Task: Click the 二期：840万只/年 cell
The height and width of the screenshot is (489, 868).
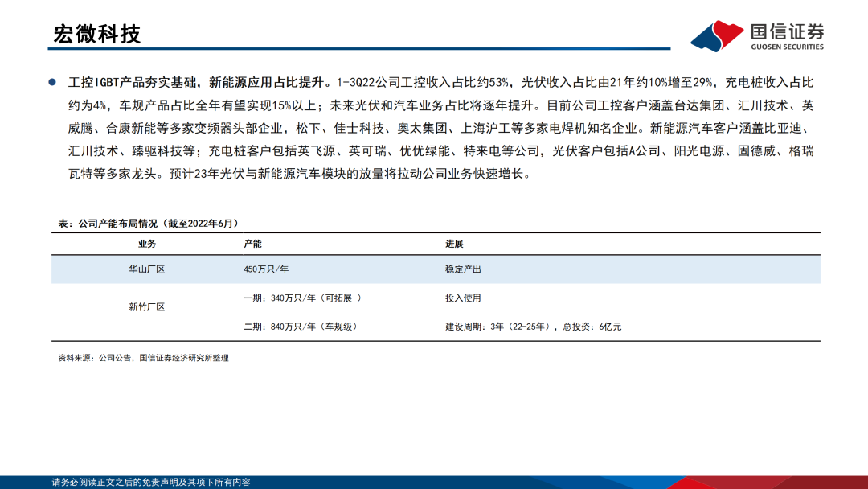Action: coord(300,327)
